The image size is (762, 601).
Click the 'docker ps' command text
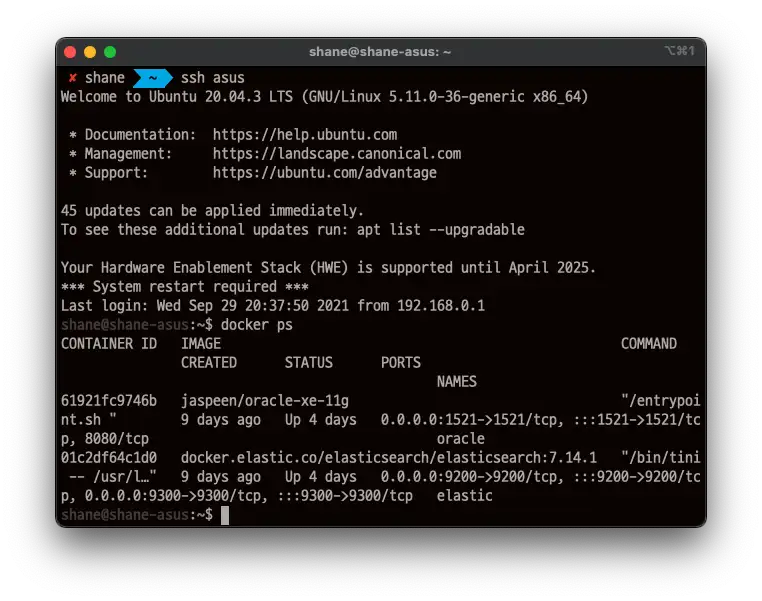click(x=257, y=325)
